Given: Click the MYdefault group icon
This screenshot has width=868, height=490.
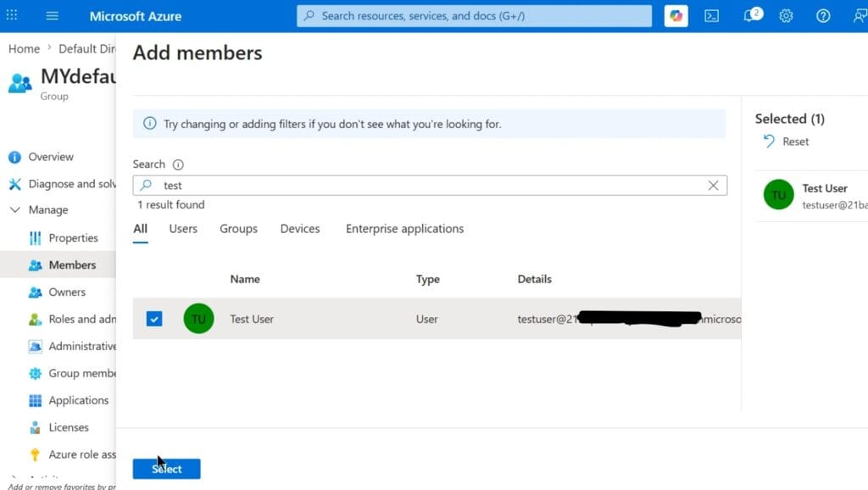Looking at the screenshot, I should coord(20,83).
